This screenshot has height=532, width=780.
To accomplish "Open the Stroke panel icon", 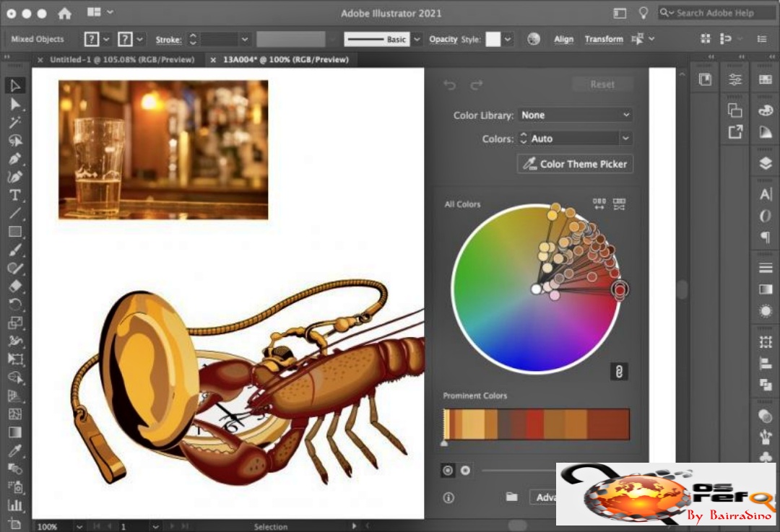I will [766, 268].
